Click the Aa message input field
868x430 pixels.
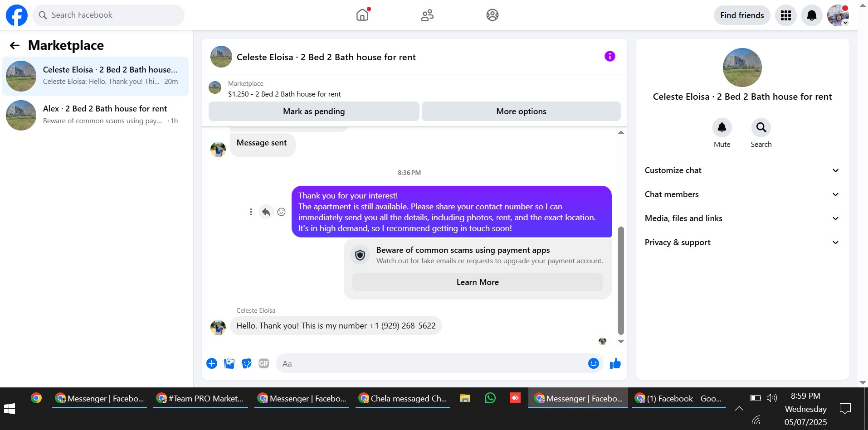tap(431, 363)
